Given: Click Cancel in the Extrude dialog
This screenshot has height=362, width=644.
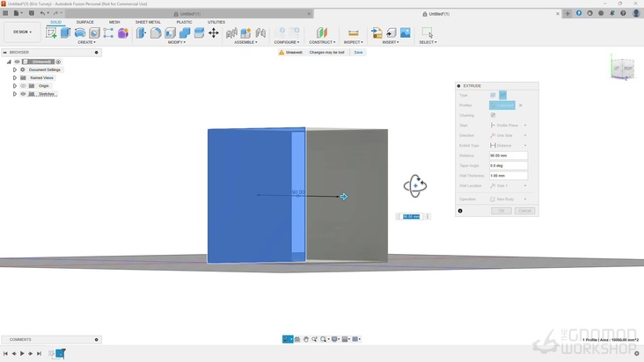Looking at the screenshot, I should 525,211.
